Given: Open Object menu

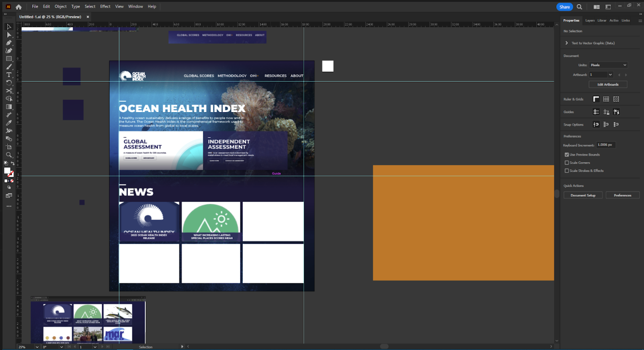Looking at the screenshot, I should point(60,7).
